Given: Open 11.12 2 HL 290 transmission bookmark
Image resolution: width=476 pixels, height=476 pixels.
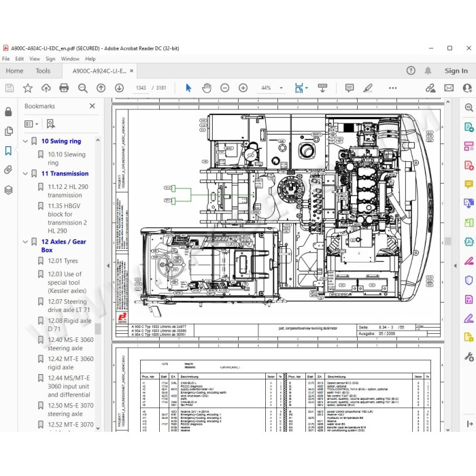Looking at the screenshot, I should (68, 191).
